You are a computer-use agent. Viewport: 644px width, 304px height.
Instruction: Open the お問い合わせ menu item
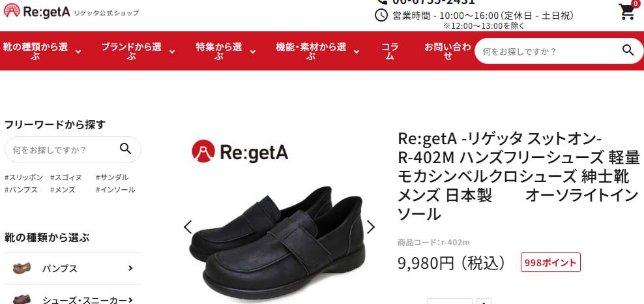(448, 51)
